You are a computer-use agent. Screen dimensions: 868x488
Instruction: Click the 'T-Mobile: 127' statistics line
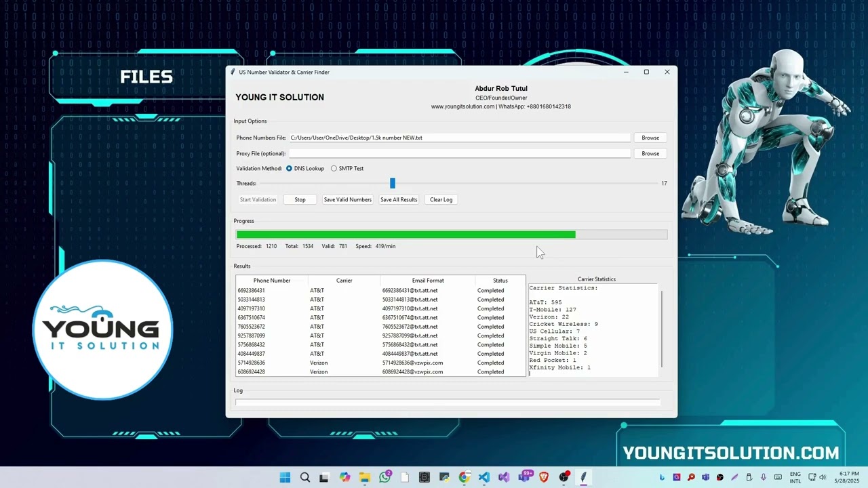tap(553, 310)
